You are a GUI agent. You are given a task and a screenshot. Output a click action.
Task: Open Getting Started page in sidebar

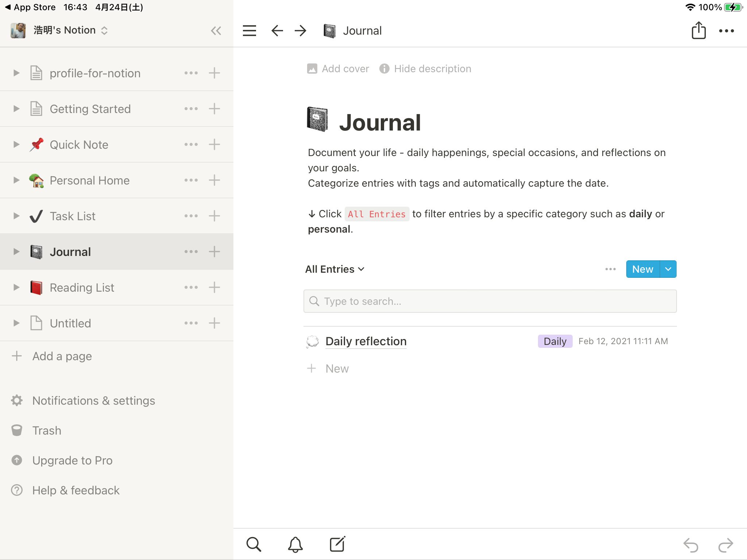90,109
